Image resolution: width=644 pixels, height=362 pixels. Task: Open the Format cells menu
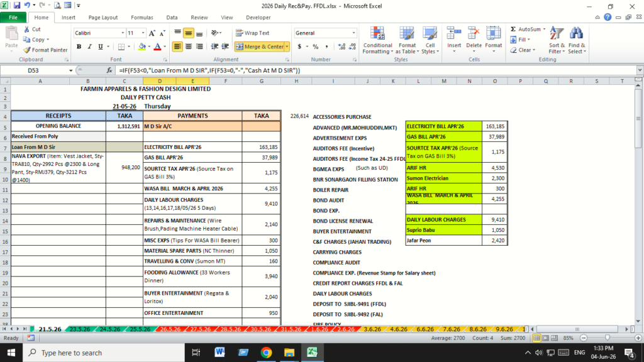point(493,40)
